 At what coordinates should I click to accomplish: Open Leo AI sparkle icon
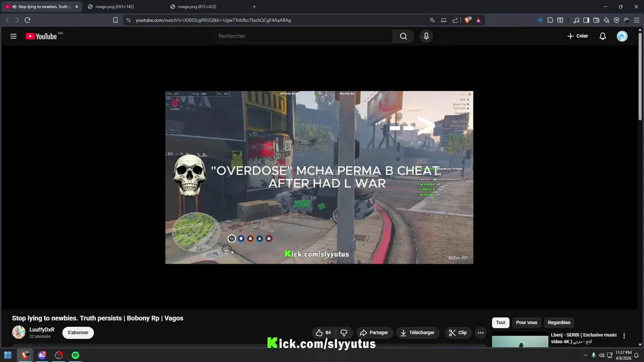tap(606, 20)
